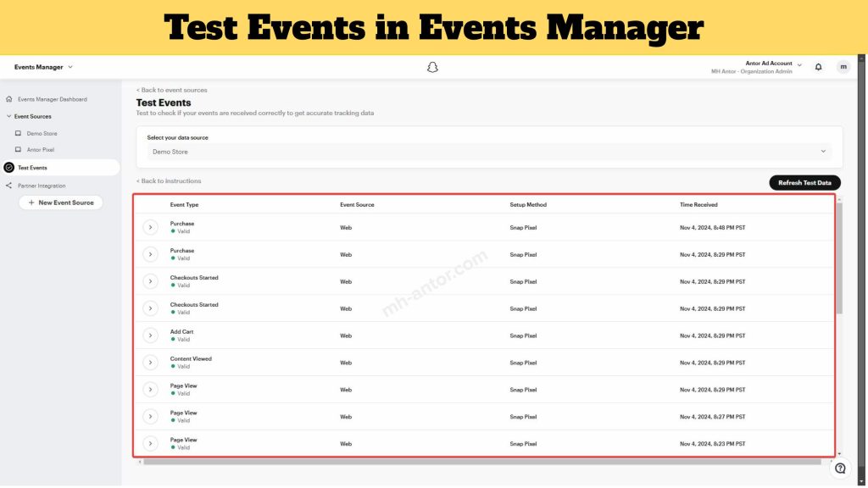Click the events table horizontal scrollbar
This screenshot has width=868, height=488.
481,462
